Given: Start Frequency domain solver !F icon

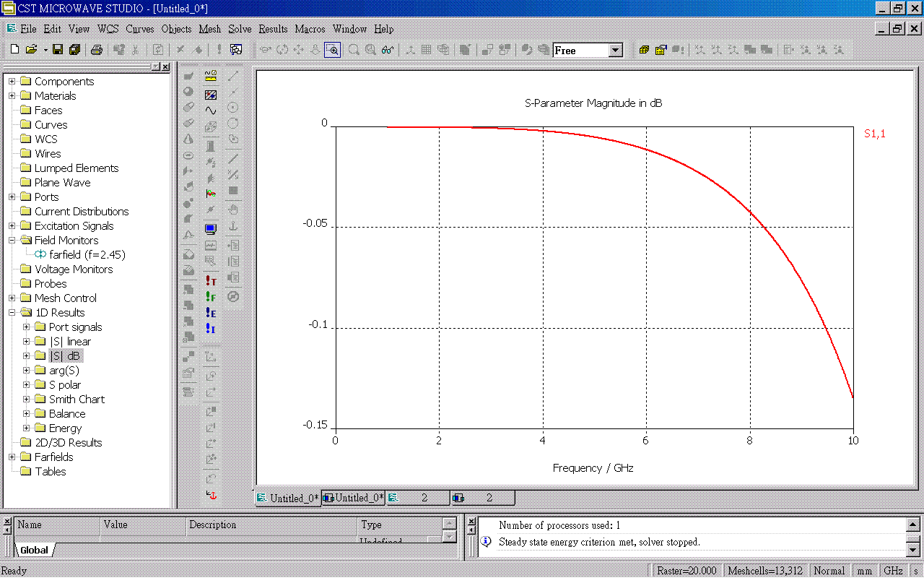Looking at the screenshot, I should [211, 296].
